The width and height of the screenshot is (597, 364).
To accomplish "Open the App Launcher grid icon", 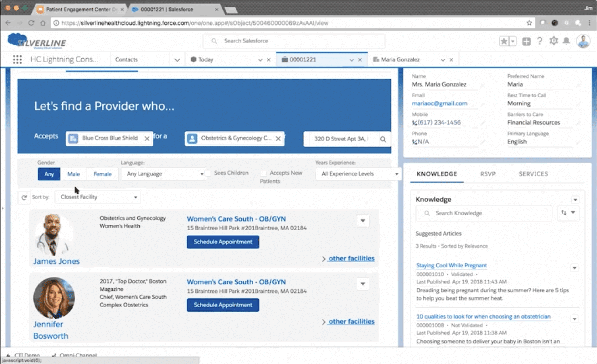I will [17, 59].
